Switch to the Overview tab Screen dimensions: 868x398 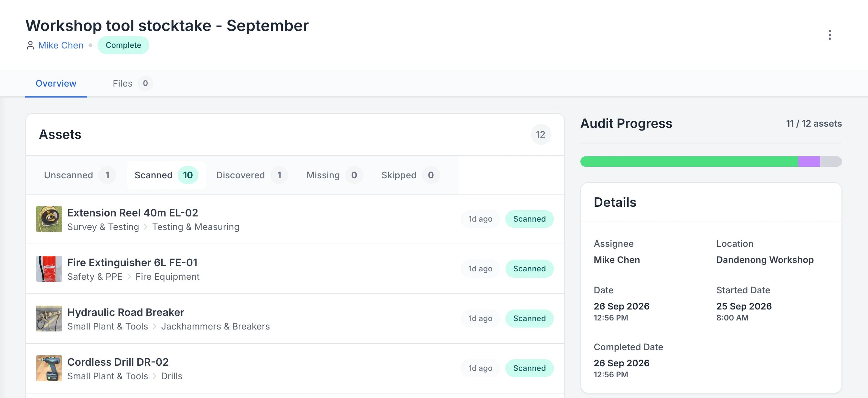tap(56, 83)
